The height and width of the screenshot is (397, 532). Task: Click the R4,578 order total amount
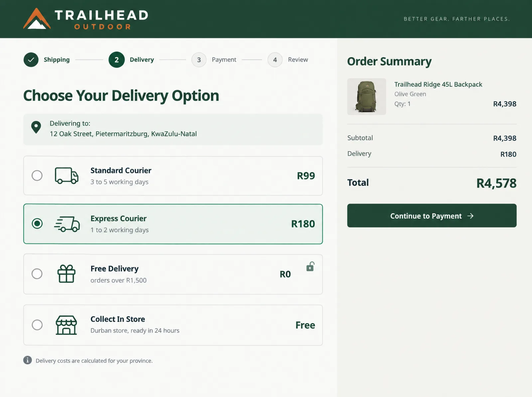(496, 183)
